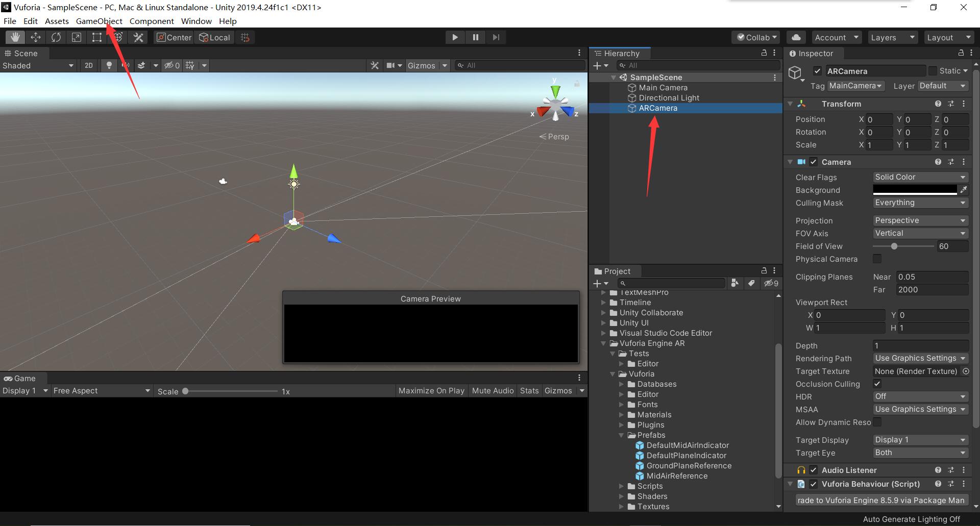
Task: Toggle ARCamera active checkbox
Action: pos(817,71)
